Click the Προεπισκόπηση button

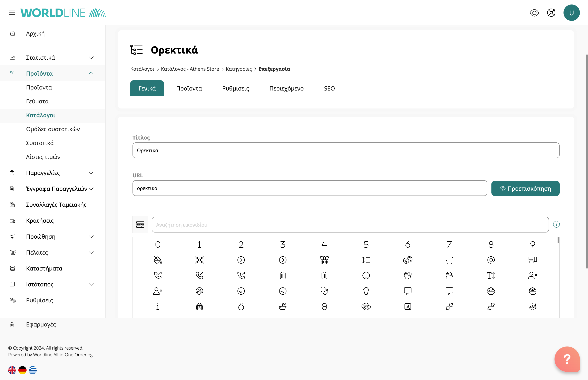(x=525, y=188)
